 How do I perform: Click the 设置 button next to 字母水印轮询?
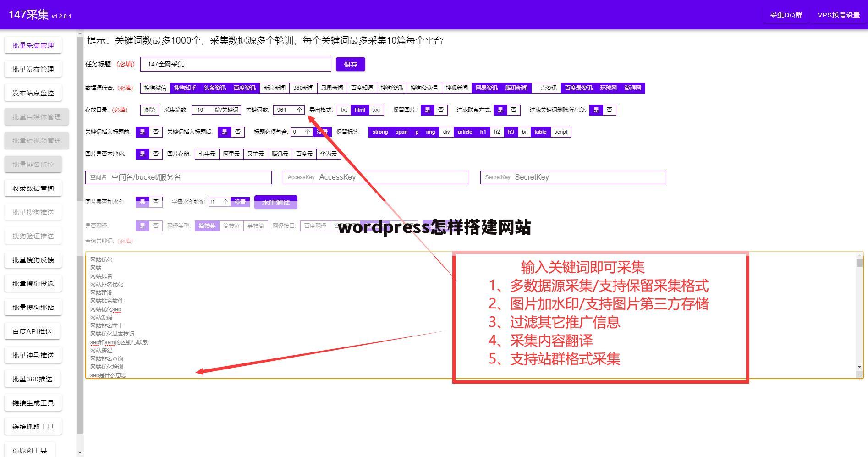tap(240, 202)
